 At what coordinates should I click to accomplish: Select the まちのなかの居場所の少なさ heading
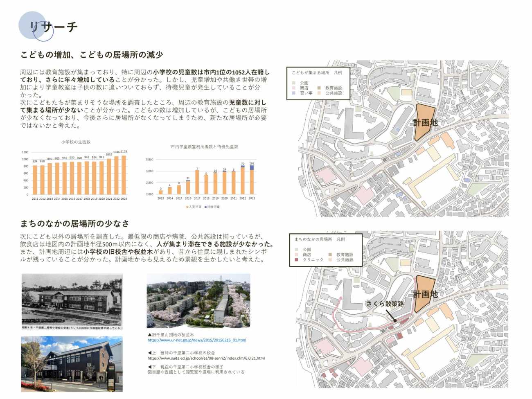click(74, 223)
